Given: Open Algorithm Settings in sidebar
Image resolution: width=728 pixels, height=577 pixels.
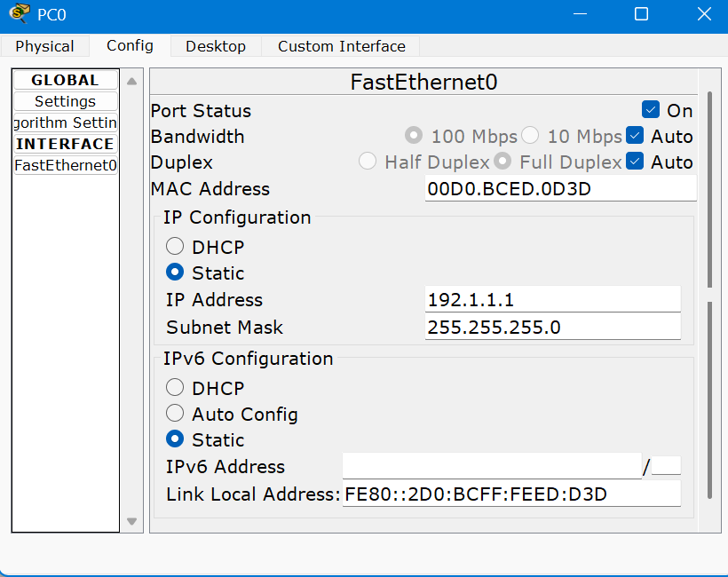Looking at the screenshot, I should pos(65,123).
